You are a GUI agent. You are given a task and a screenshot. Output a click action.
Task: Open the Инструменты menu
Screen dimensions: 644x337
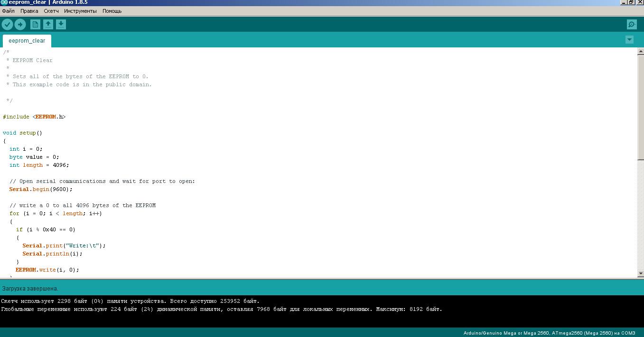80,11
